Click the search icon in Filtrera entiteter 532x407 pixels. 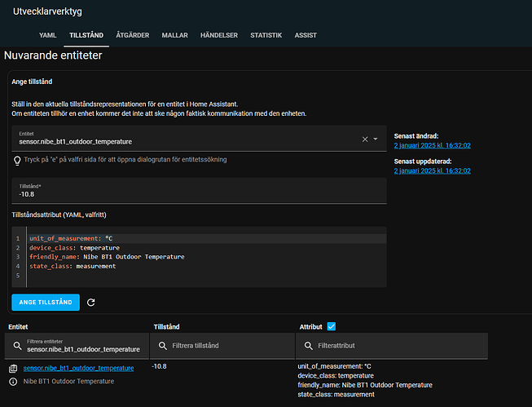(18, 345)
